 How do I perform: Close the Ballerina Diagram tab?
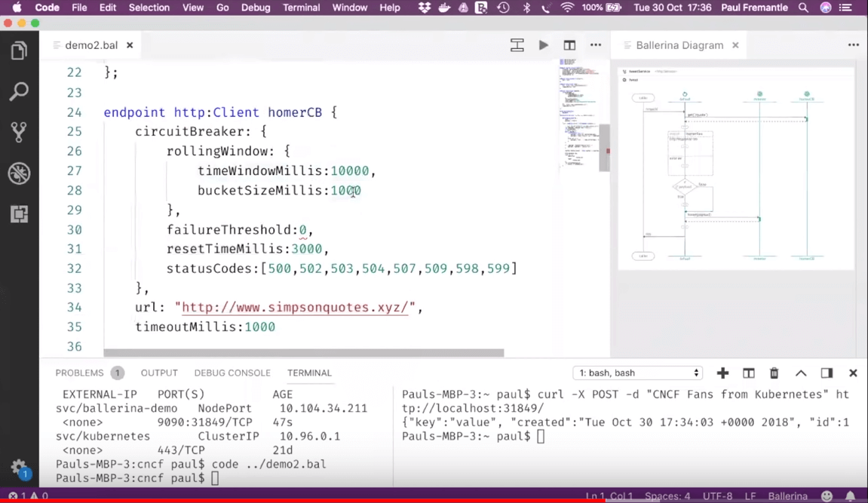pyautogui.click(x=735, y=45)
